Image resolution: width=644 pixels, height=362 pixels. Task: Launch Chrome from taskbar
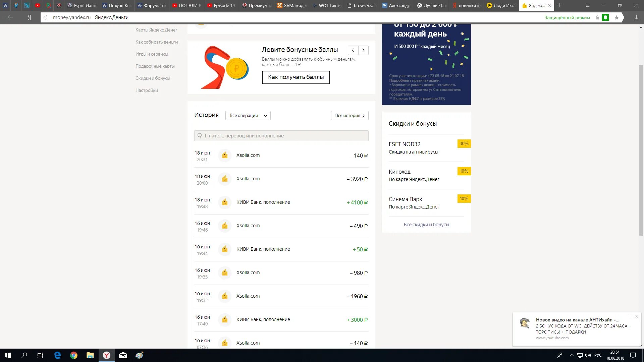coord(74,355)
